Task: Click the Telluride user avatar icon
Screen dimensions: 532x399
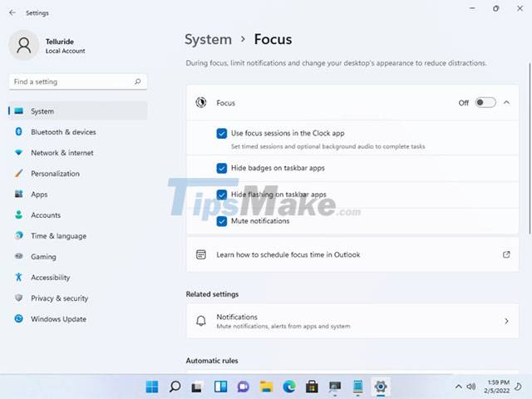Action: pyautogui.click(x=24, y=45)
